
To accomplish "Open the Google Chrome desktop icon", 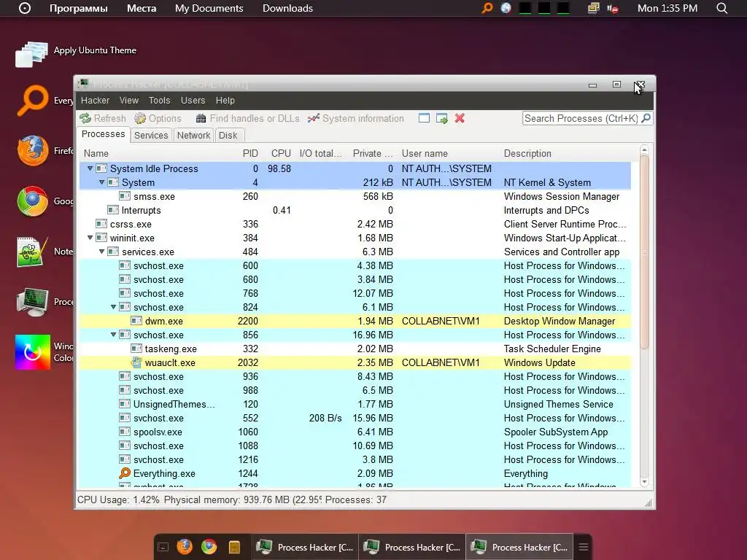I will 32,201.
